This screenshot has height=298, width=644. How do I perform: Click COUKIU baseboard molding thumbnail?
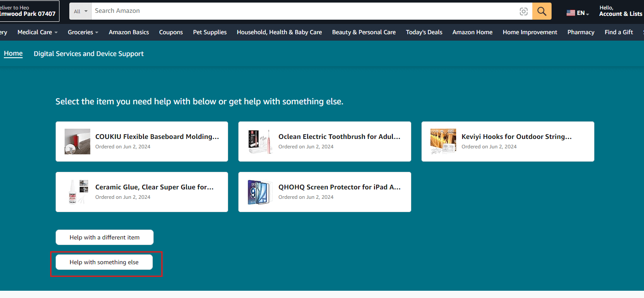77,142
